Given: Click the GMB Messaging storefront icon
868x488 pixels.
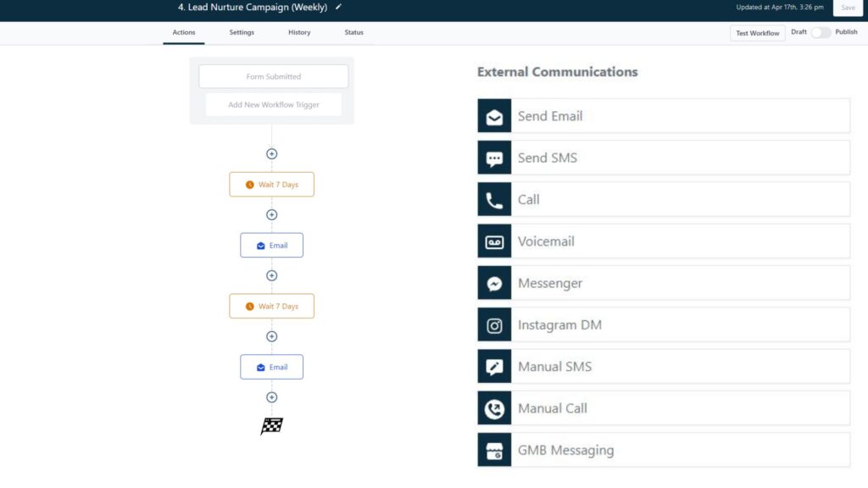Looking at the screenshot, I should [494, 451].
